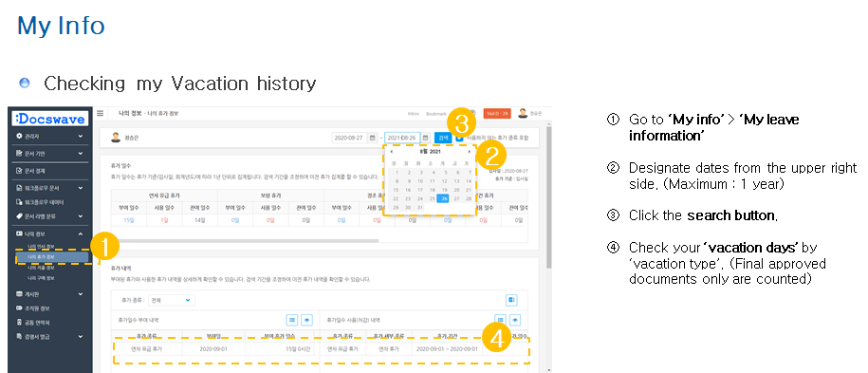Image resolution: width=868 pixels, height=373 pixels.
Task: Open the user profile avatar at top right
Action: (x=523, y=113)
